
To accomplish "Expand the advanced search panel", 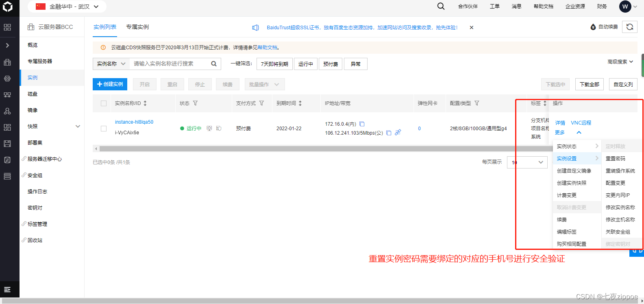I will pos(620,62).
